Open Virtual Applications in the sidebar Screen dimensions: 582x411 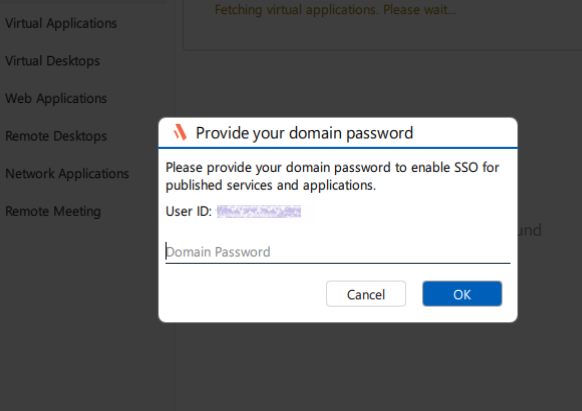61,23
